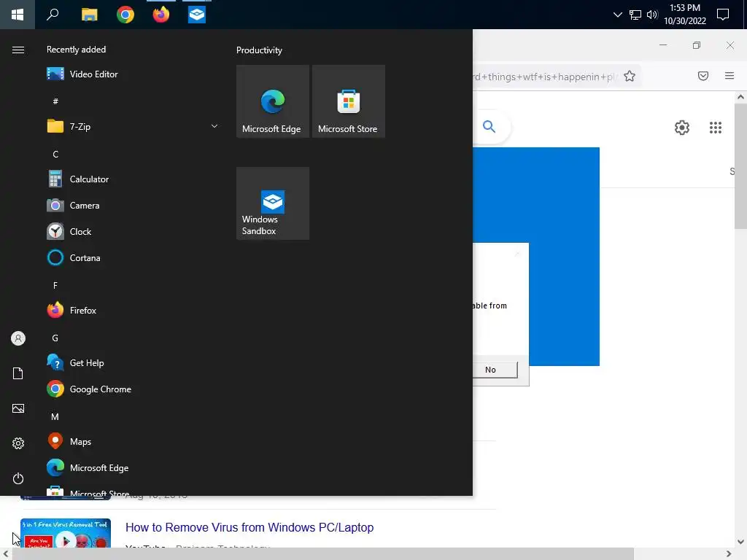Show hidden system tray icons
Screen dimensions: 747x560
click(617, 15)
